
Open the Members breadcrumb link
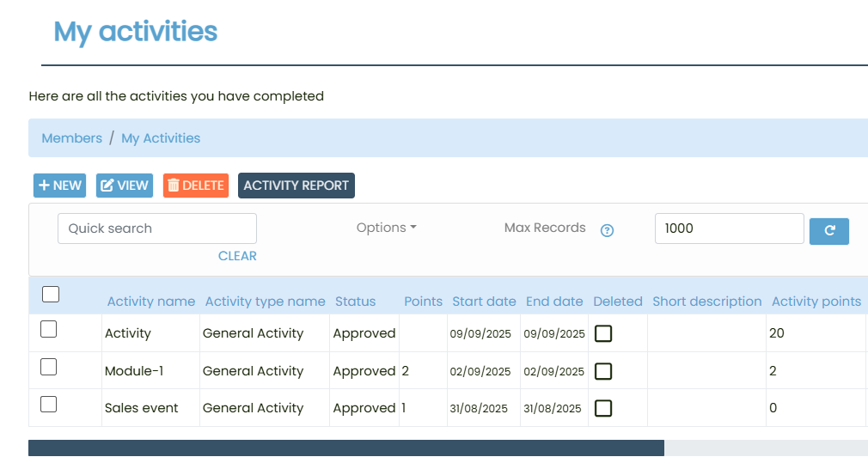click(72, 138)
